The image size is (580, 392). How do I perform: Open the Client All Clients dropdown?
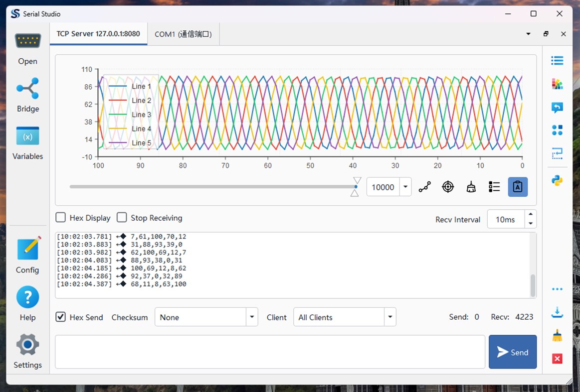[345, 317]
